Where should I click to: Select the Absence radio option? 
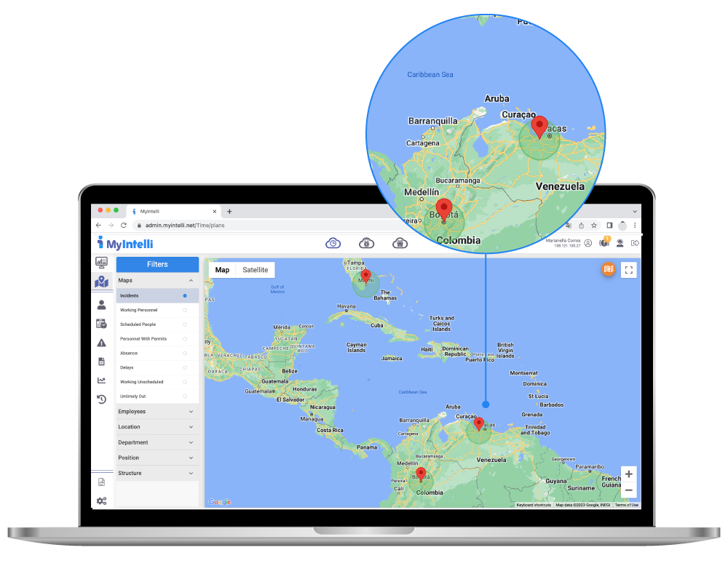[185, 353]
